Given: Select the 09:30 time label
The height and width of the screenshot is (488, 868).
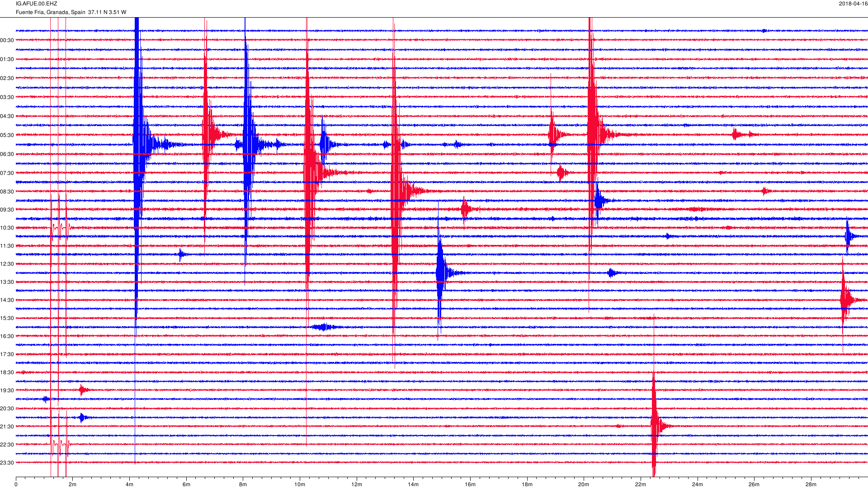Looking at the screenshot, I should tap(7, 210).
